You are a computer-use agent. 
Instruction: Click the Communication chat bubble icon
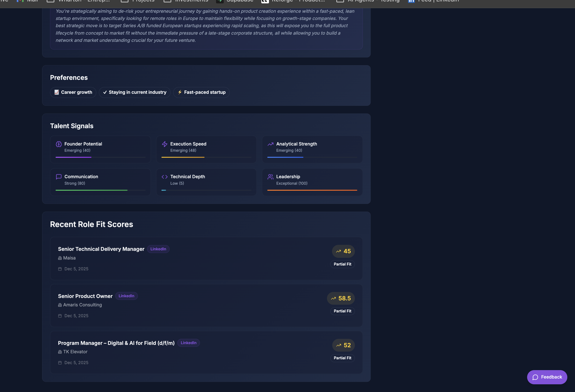pos(59,177)
